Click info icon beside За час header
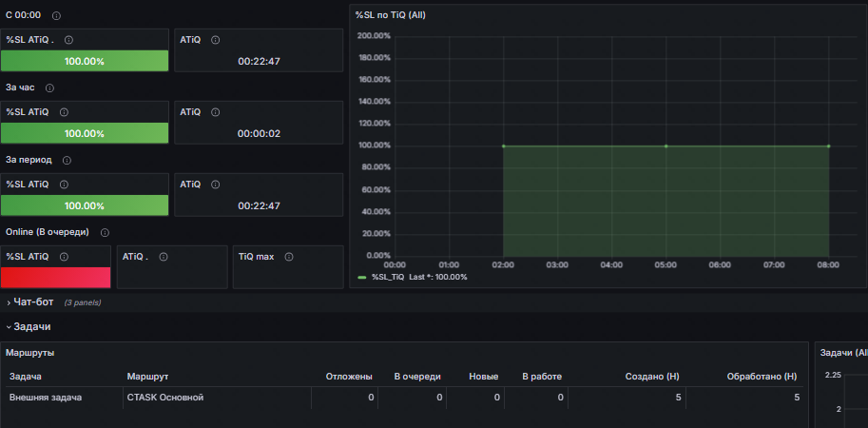This screenshot has width=868, height=428. [49, 88]
